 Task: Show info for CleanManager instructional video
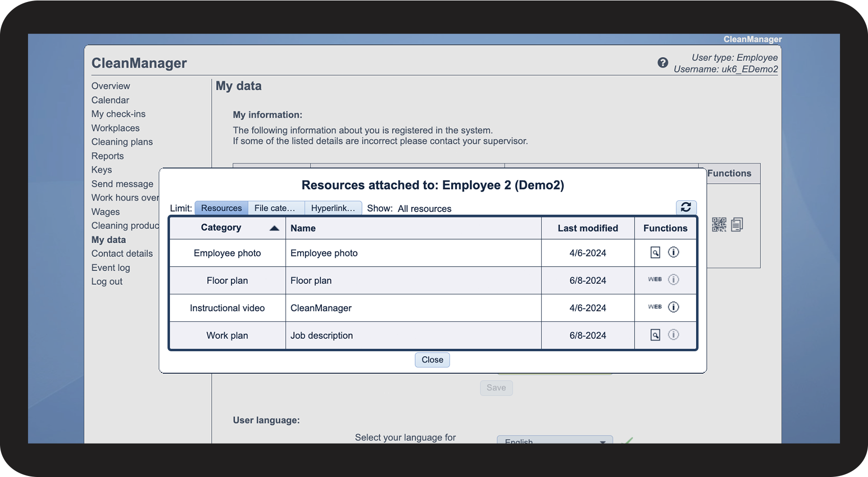pyautogui.click(x=673, y=307)
